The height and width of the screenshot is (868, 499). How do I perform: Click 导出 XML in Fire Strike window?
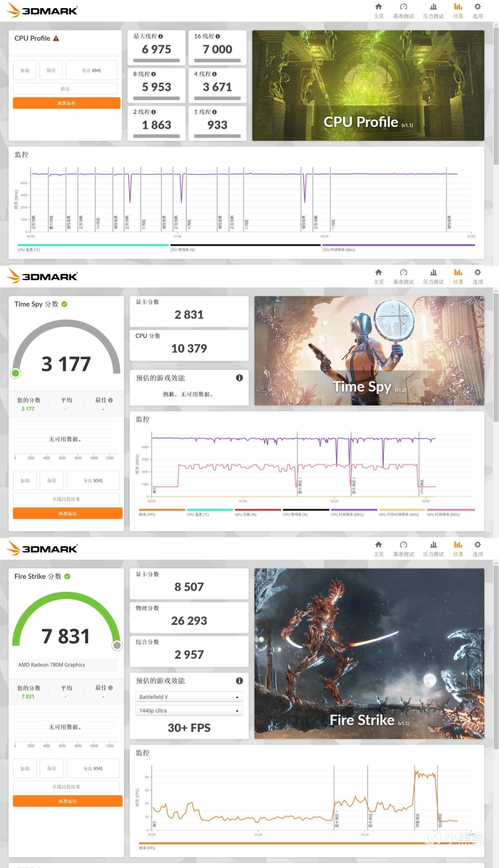click(93, 769)
